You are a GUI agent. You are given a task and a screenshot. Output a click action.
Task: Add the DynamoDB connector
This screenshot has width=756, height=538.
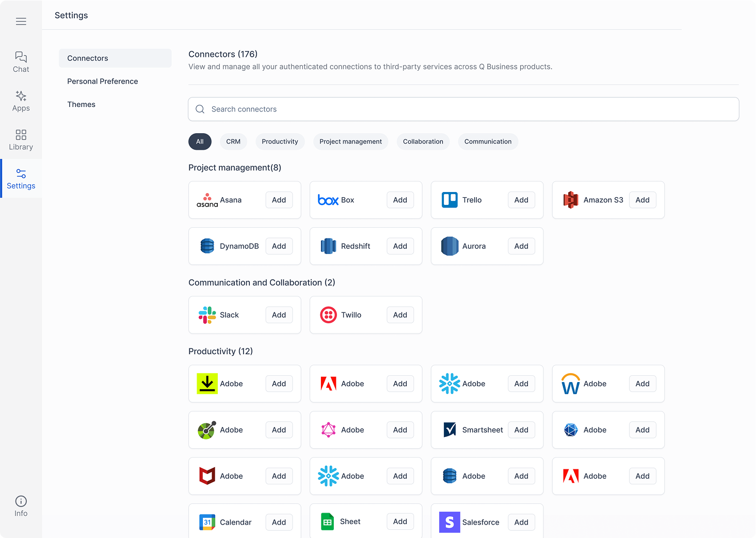click(279, 246)
